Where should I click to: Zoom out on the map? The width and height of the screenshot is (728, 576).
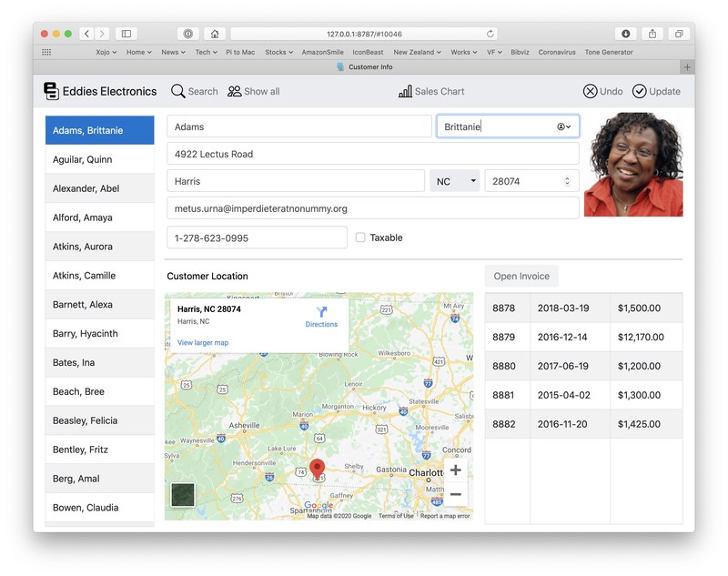click(x=456, y=494)
